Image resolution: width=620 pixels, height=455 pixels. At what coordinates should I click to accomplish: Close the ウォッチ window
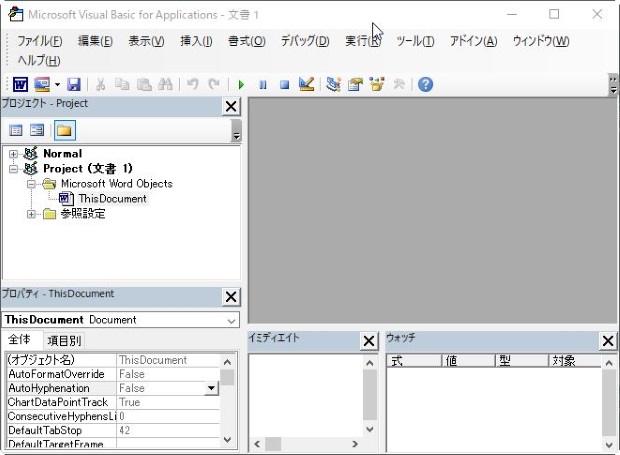point(608,341)
